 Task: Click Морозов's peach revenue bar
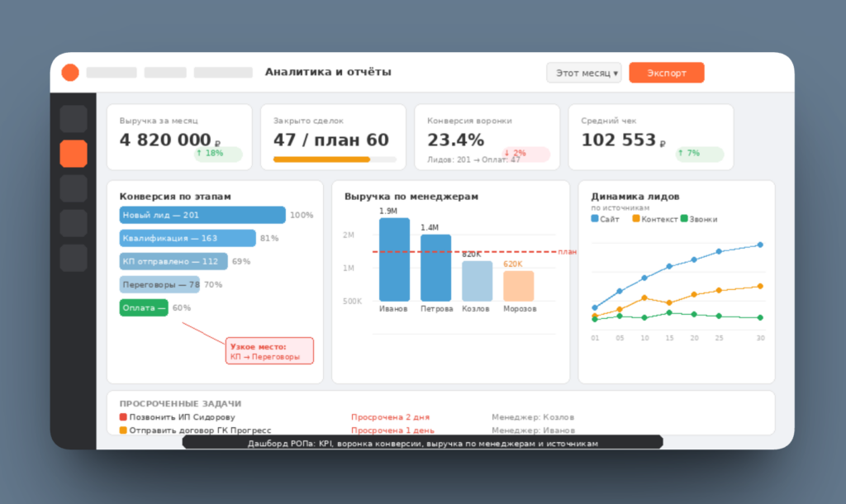coord(519,286)
